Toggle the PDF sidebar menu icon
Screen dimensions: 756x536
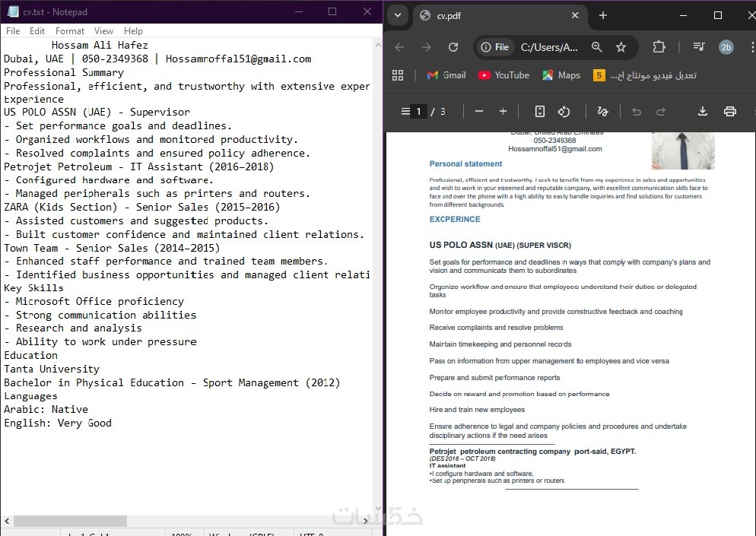(x=405, y=111)
